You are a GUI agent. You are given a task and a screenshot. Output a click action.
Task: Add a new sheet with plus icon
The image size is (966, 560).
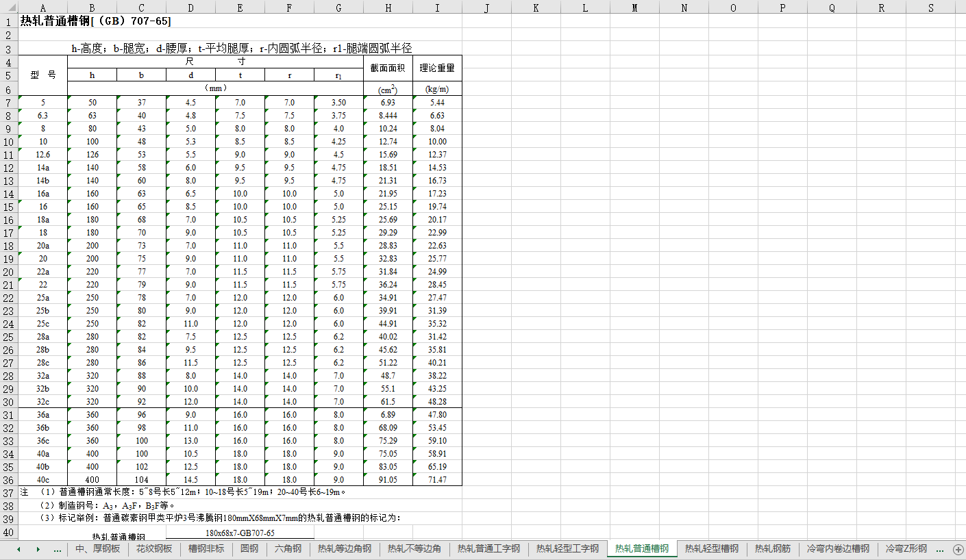[x=958, y=549]
